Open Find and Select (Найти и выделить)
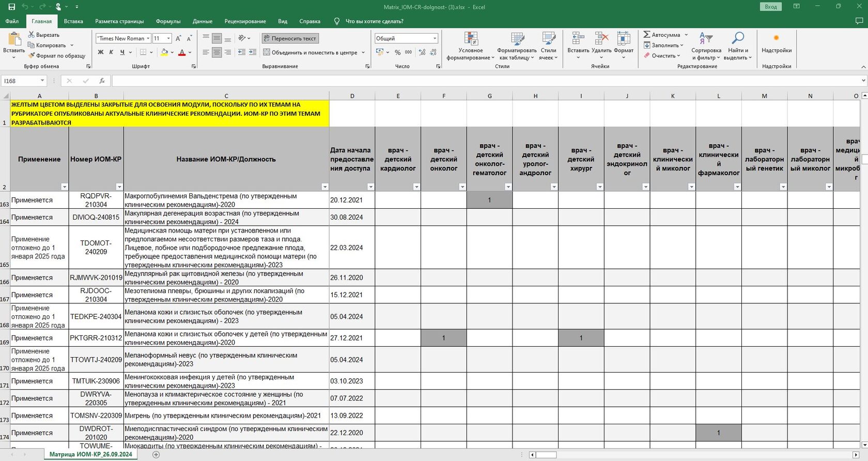Viewport: 868px width, 461px height. (x=738, y=46)
